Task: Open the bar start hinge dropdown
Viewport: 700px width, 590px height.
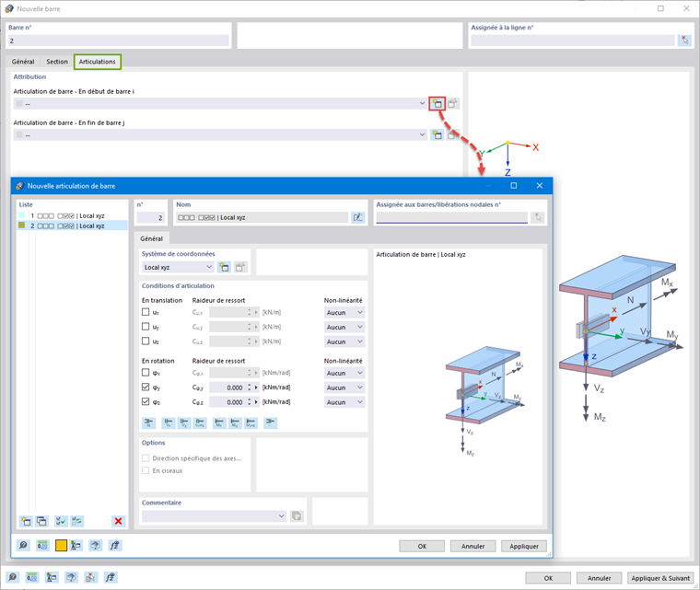Action: pos(220,103)
